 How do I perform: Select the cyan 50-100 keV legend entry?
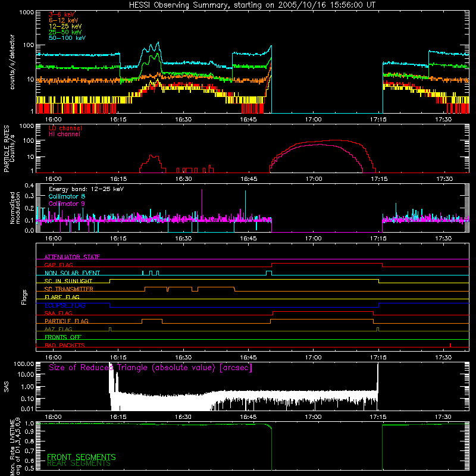67,37
